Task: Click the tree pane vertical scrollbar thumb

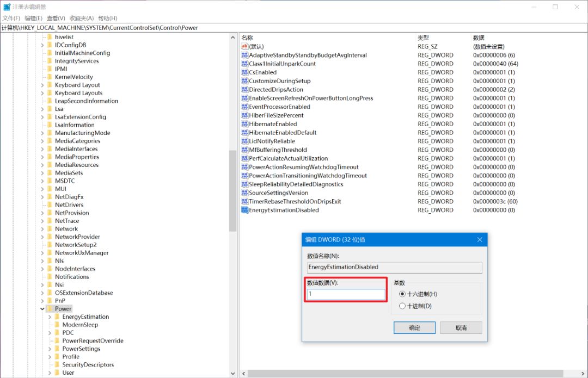Action: tap(232, 190)
